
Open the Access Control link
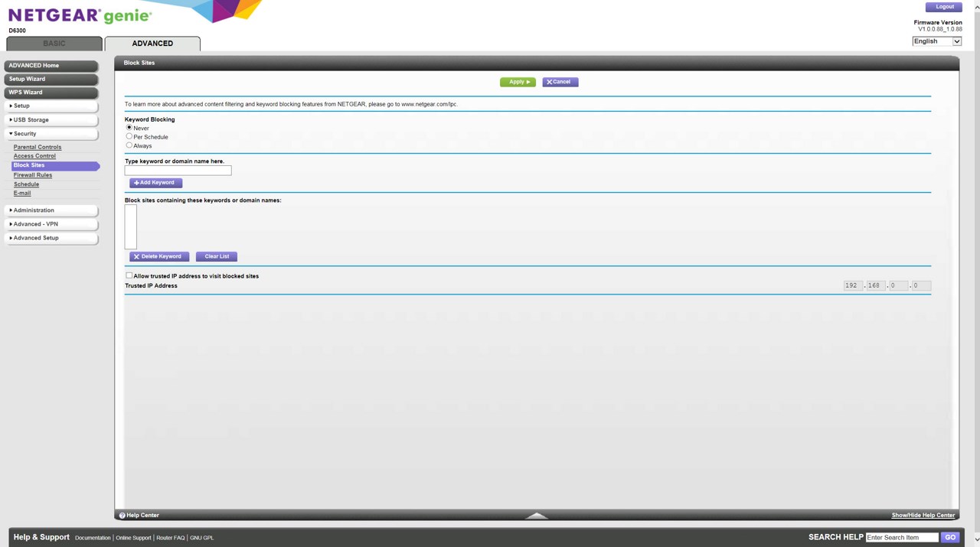click(x=34, y=156)
